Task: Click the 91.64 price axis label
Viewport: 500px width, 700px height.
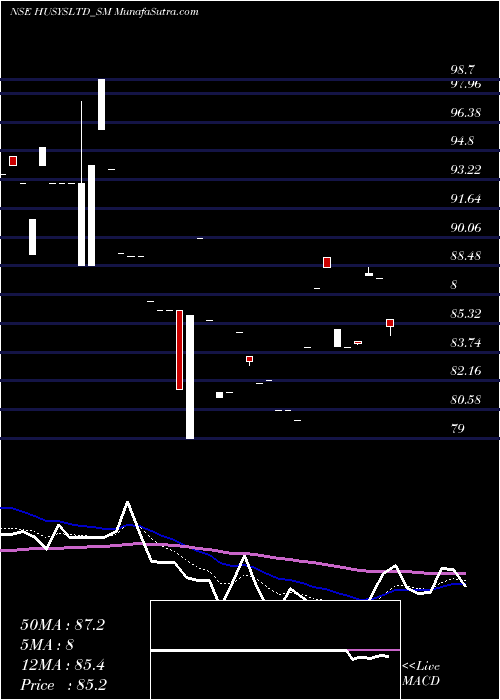Action: 466,199
